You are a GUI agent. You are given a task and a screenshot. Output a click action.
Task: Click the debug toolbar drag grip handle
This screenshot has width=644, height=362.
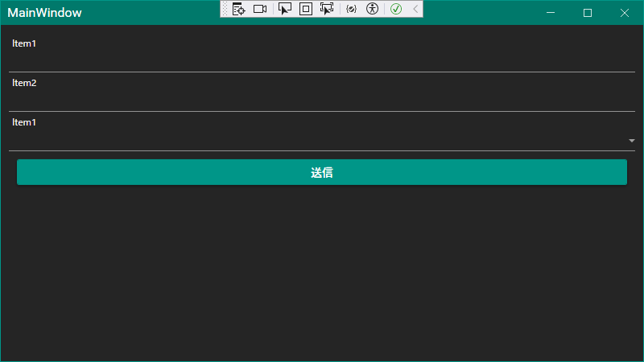225,9
